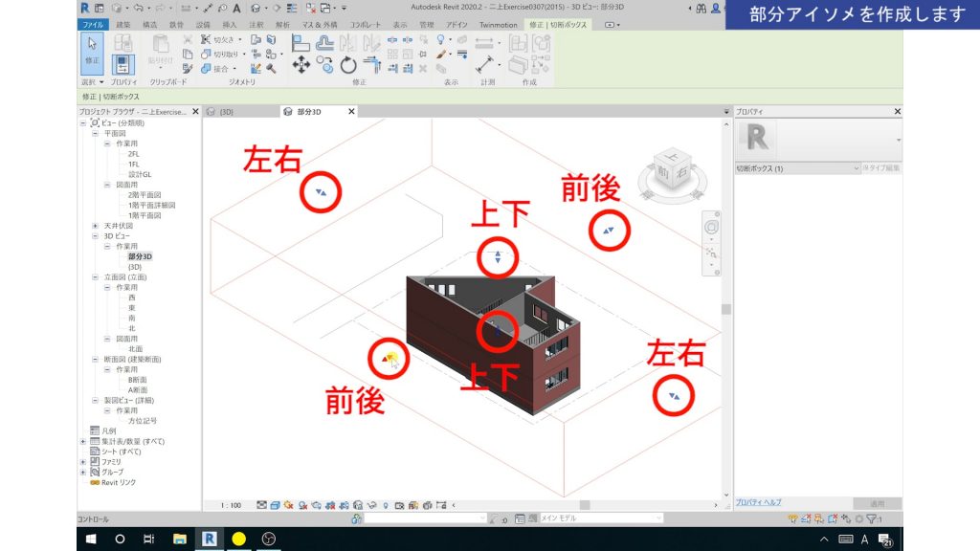Activate the 回転 (Rotate) tool
Screen dimensions: 980x551
pyautogui.click(x=348, y=67)
